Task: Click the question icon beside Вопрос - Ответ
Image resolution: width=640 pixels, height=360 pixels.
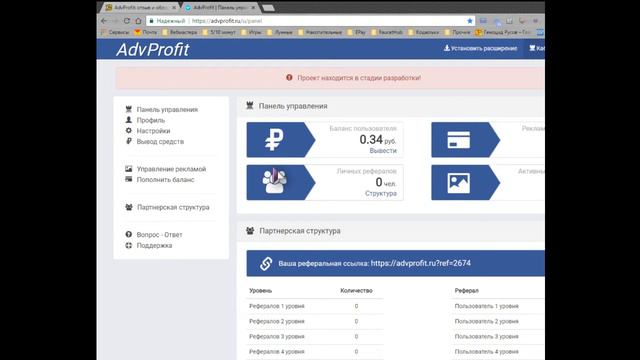Action: [x=129, y=234]
